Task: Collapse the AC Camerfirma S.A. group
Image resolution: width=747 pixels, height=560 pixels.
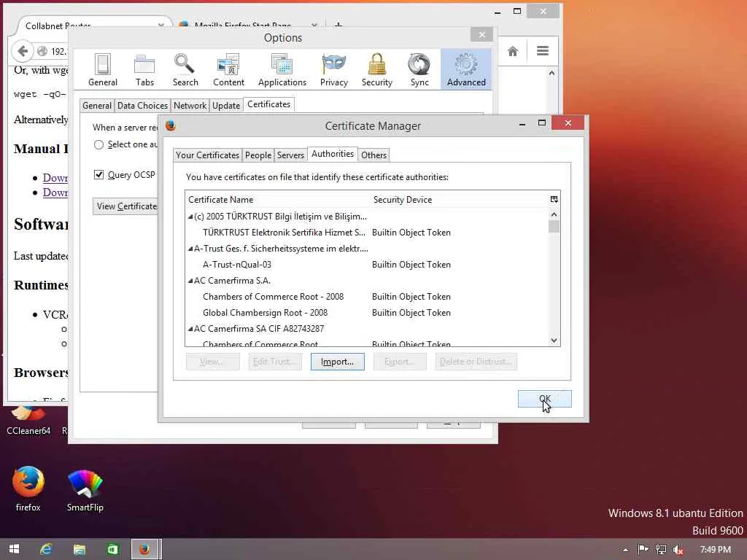Action: click(190, 281)
